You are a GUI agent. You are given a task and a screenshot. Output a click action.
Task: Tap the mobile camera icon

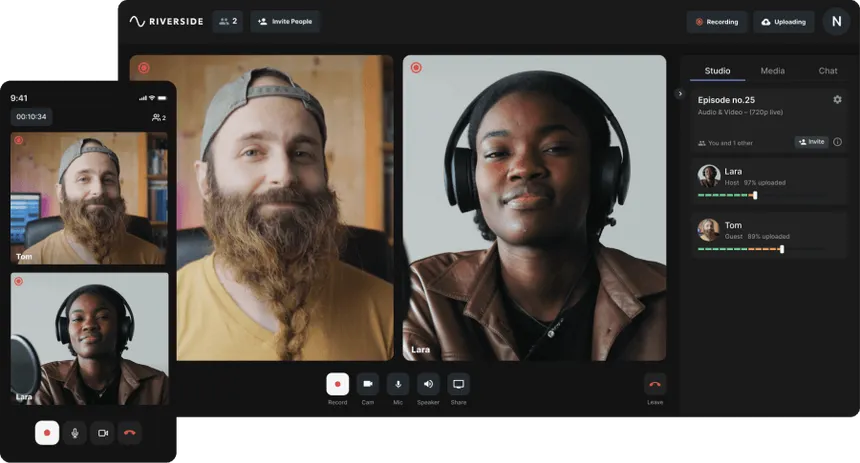point(102,433)
